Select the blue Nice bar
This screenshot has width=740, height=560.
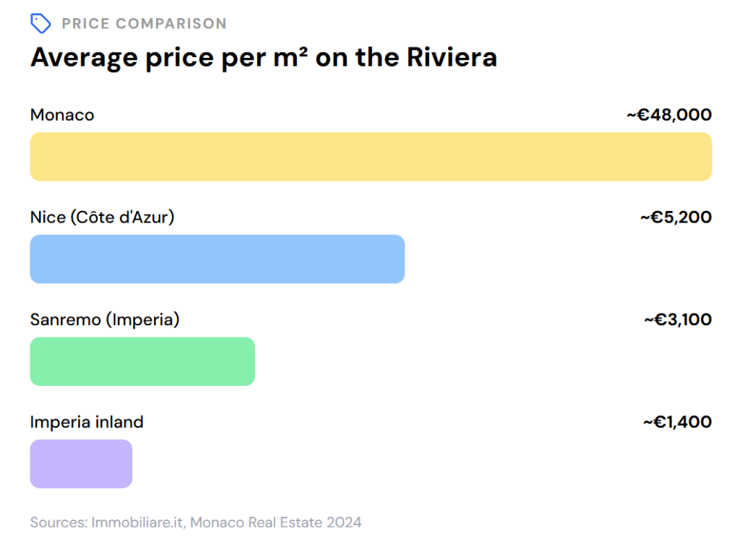pyautogui.click(x=217, y=259)
